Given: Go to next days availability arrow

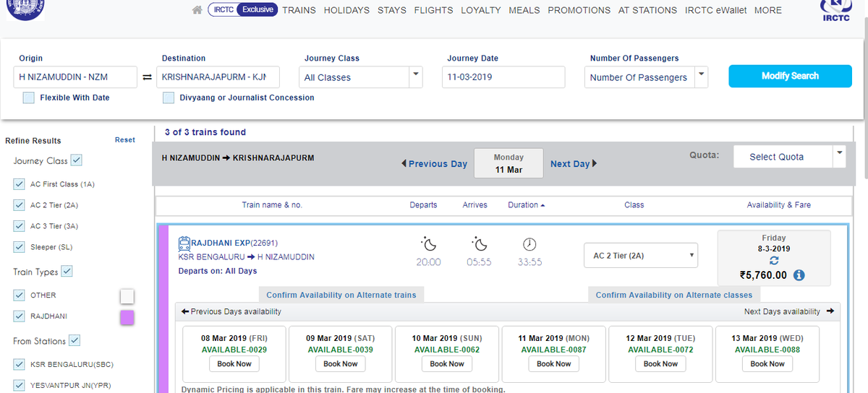Looking at the screenshot, I should point(830,311).
